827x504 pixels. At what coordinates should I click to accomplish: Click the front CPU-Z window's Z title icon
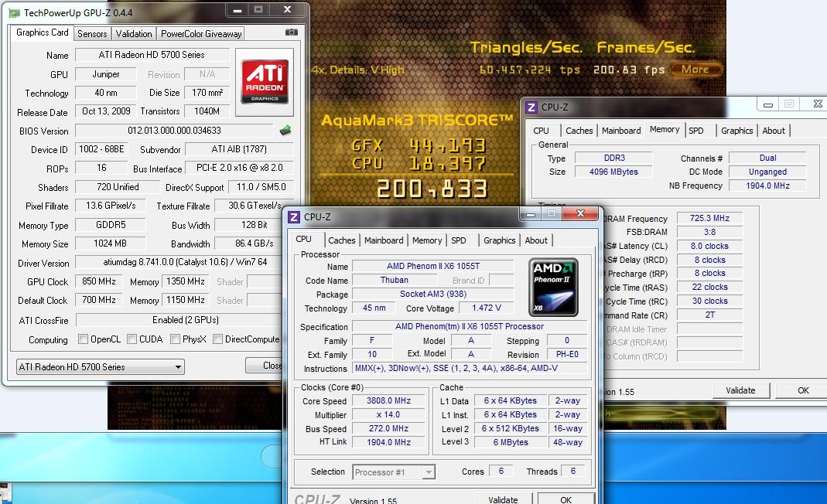(x=294, y=216)
